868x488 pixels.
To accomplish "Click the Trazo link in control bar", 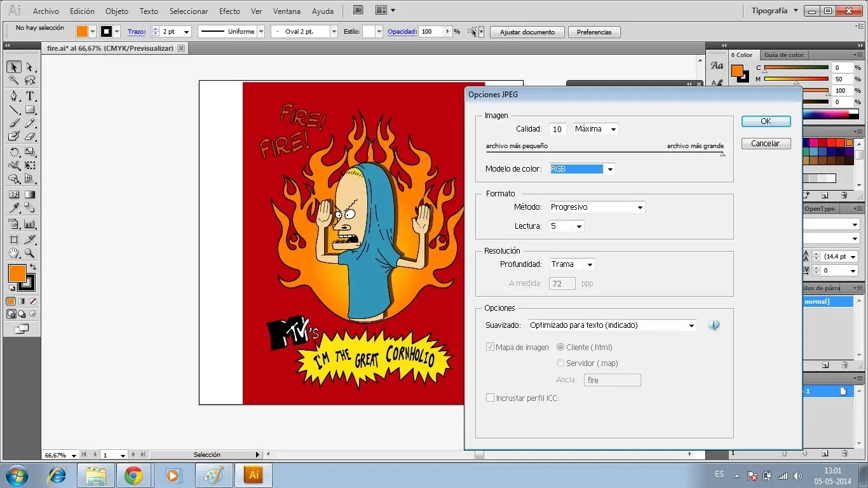I will coord(136,32).
